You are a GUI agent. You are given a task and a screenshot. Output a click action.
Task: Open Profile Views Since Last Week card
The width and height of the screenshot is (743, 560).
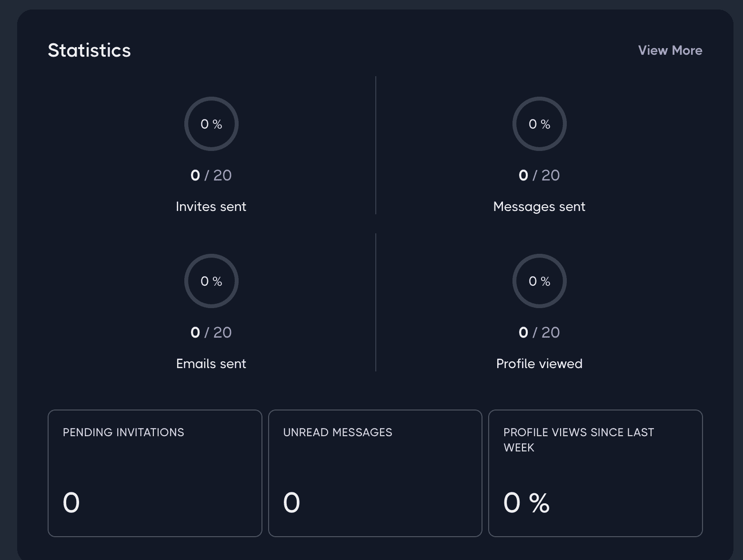[x=595, y=473]
